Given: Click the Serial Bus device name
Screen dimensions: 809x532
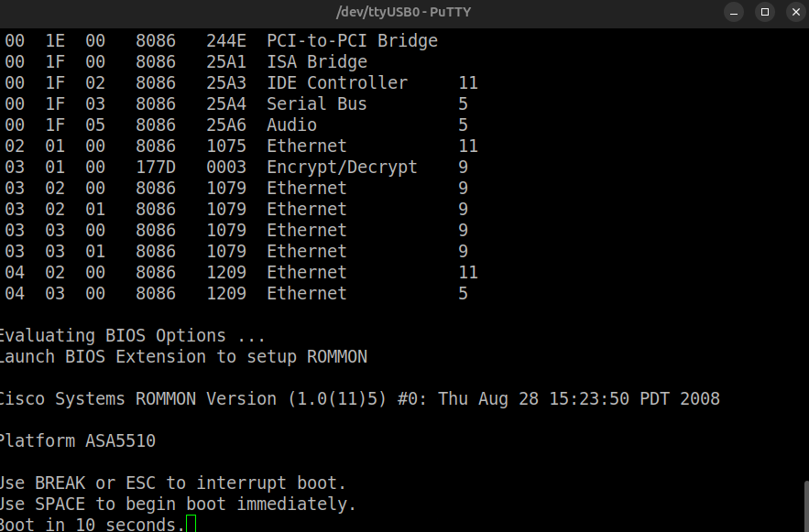Looking at the screenshot, I should (x=317, y=104).
